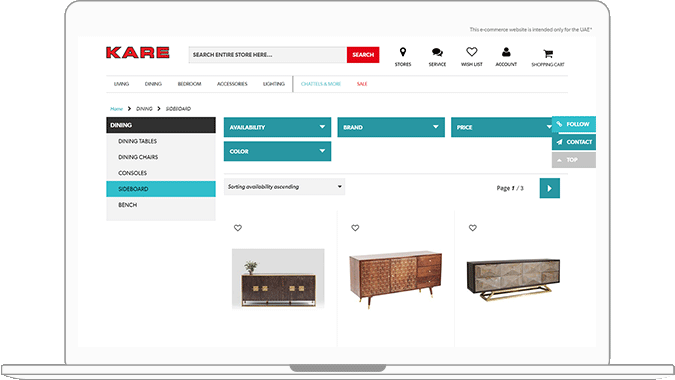Open the Living menu item

(121, 84)
